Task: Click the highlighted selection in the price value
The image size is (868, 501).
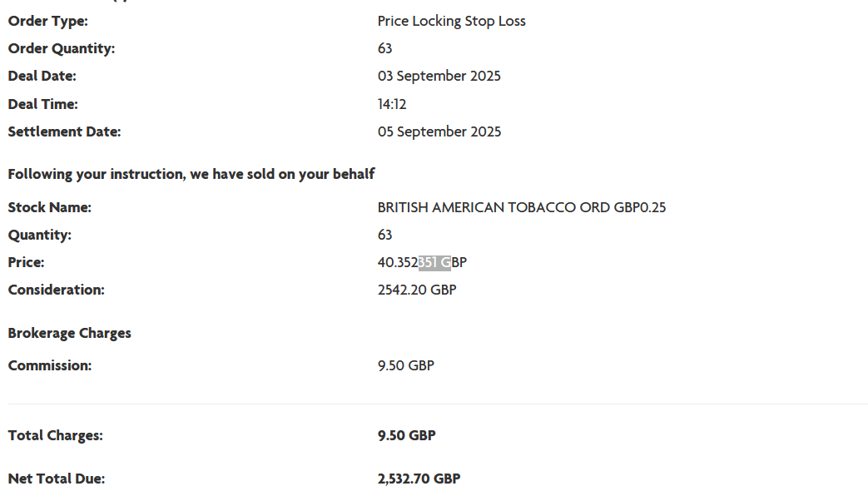Action: 434,263
